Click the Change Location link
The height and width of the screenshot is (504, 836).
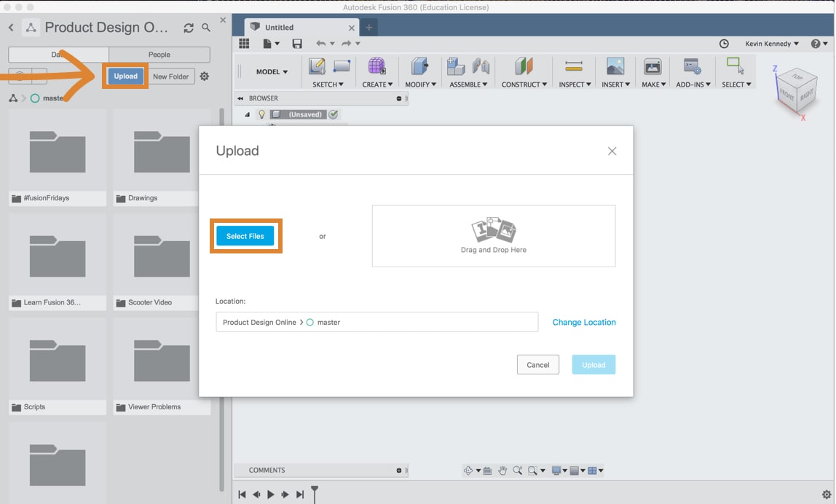click(x=584, y=322)
